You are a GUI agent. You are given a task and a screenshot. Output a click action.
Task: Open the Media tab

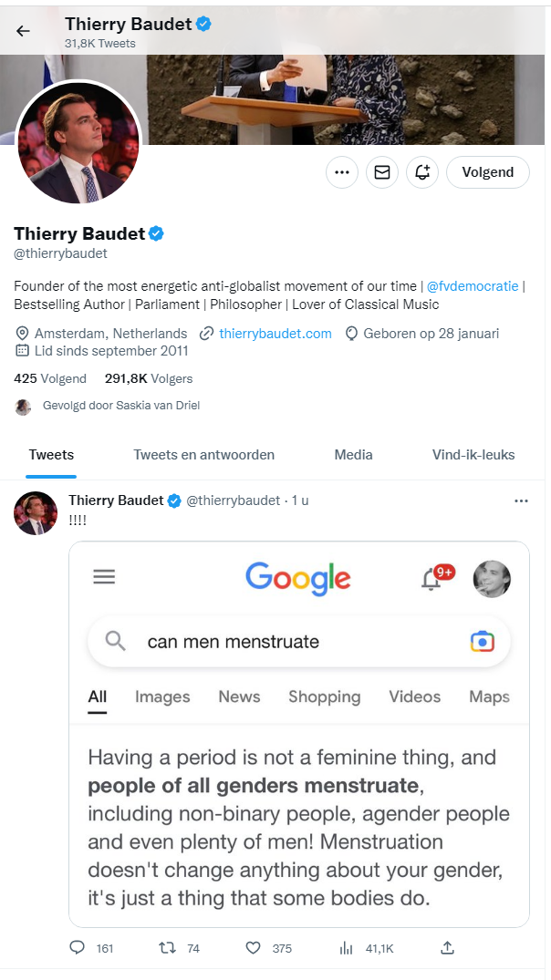click(x=353, y=455)
